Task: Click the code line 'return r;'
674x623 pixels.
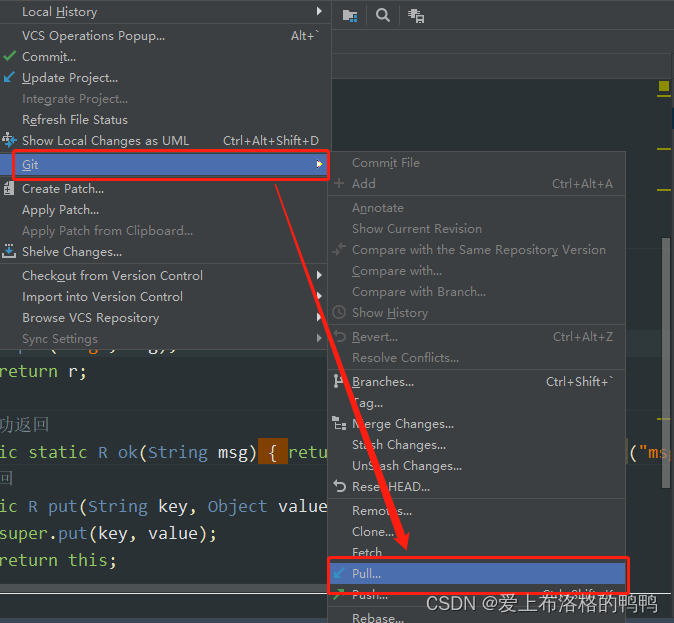Action: tap(43, 371)
